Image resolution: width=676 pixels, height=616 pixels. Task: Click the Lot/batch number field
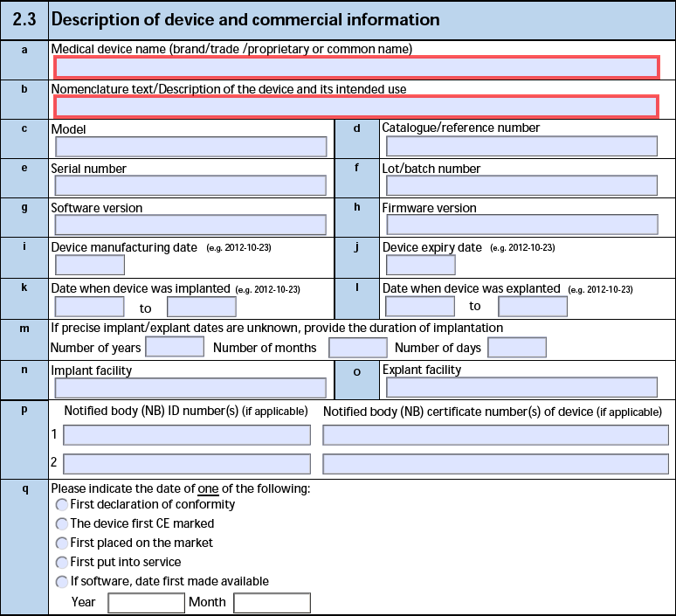tap(521, 185)
